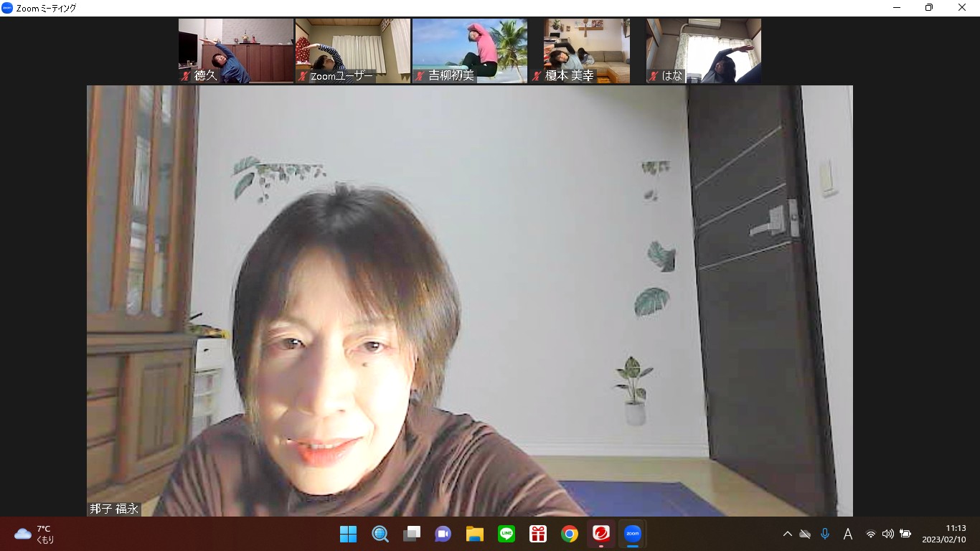Screen dimensions: 980x551
Task: Select the 徳久 participant video thumbnail
Action: point(236,51)
